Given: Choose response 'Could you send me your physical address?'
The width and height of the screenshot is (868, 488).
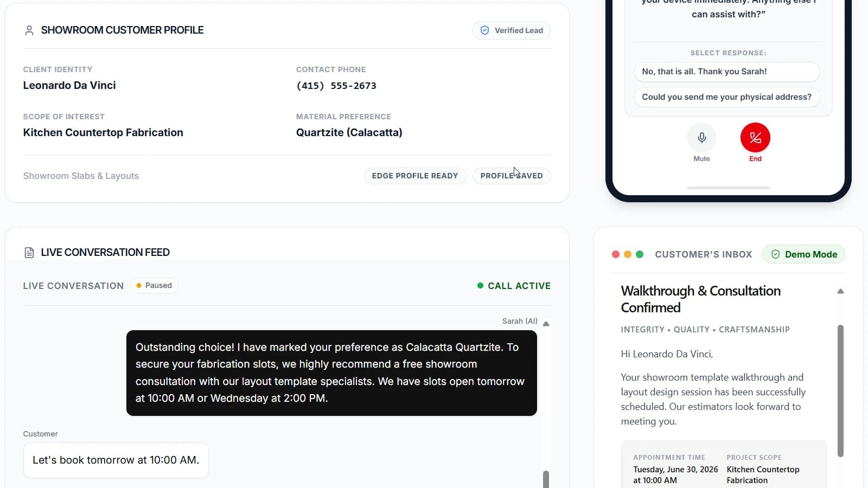Looking at the screenshot, I should pos(726,97).
